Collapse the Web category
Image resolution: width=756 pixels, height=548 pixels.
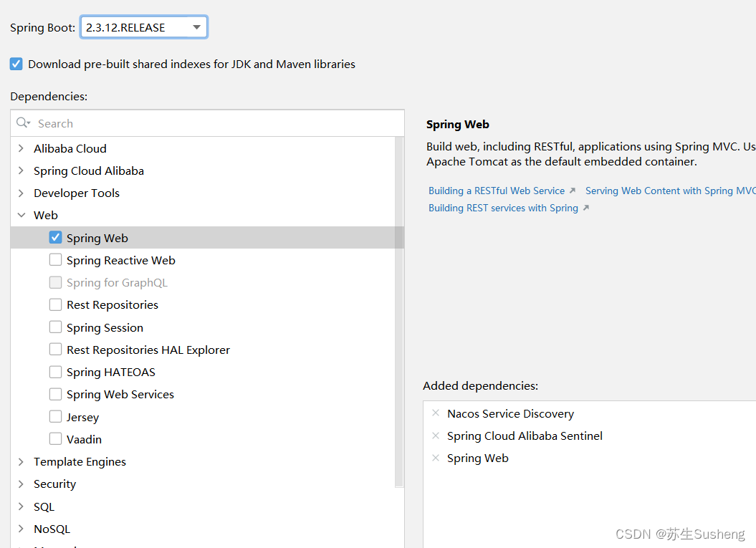point(21,215)
